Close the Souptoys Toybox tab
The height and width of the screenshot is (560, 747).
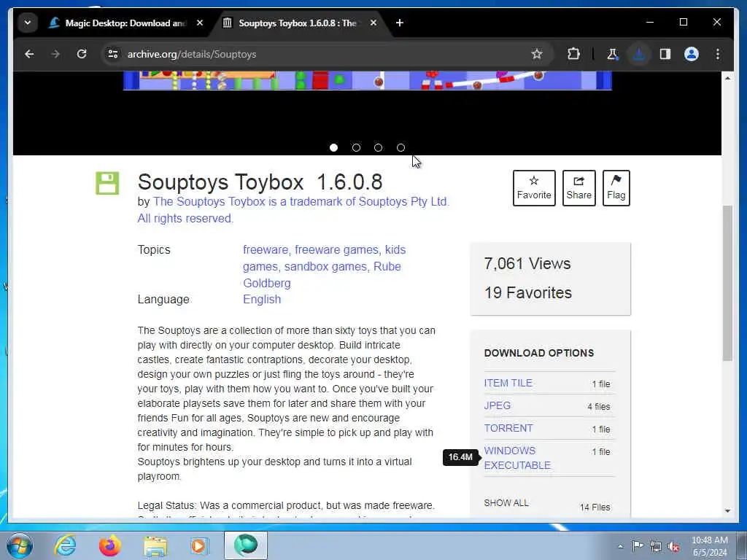(x=373, y=23)
